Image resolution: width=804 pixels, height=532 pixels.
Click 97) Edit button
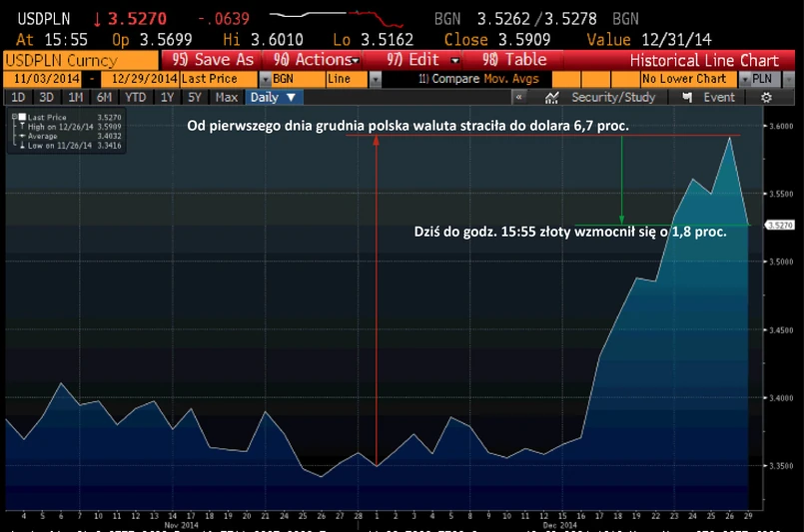(x=412, y=60)
